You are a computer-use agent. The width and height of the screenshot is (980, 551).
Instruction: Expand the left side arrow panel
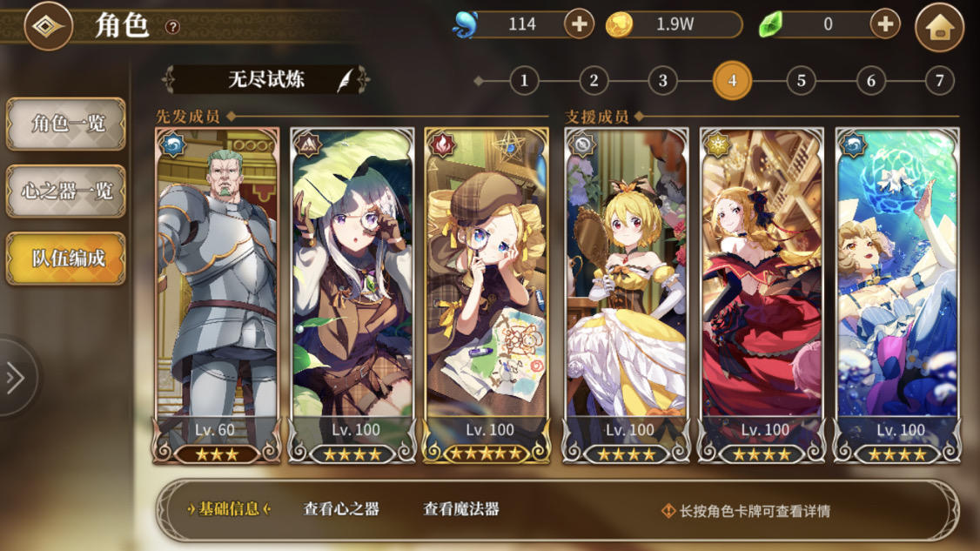(17, 377)
